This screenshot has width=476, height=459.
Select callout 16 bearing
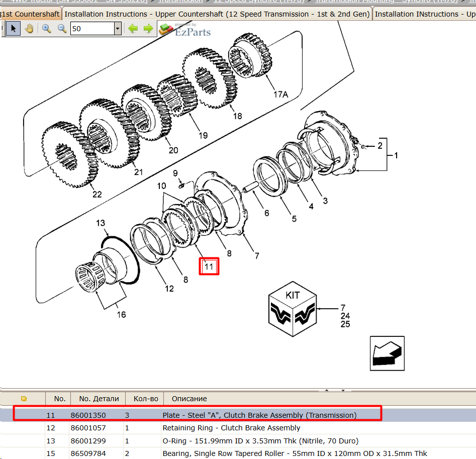pyautogui.click(x=122, y=315)
